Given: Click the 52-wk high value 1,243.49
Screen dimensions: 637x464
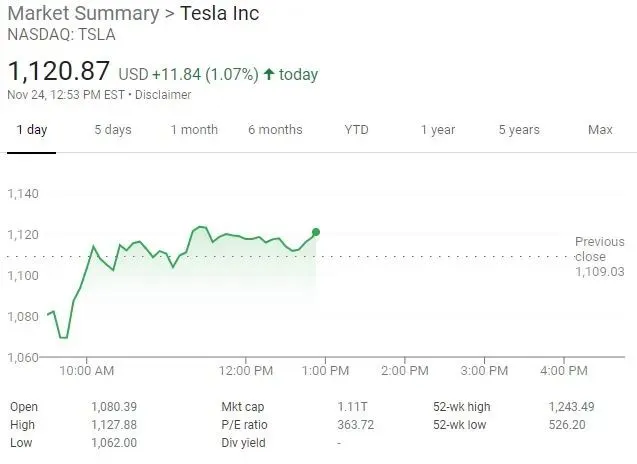Looking at the screenshot, I should tap(571, 407).
